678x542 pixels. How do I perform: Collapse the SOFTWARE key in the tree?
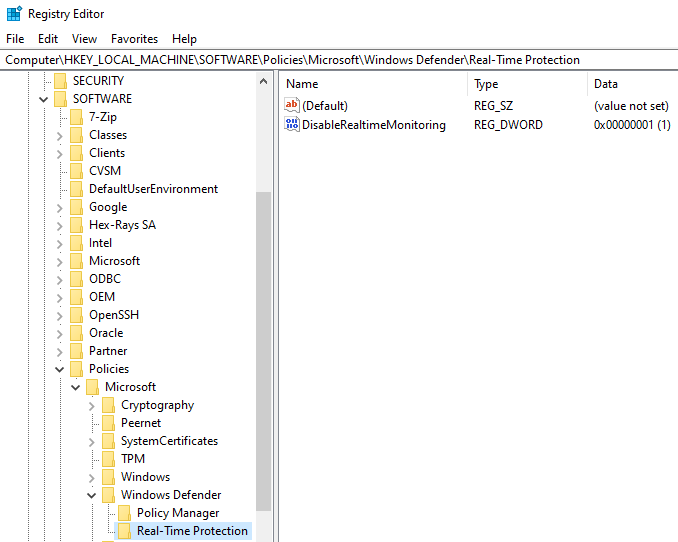pyautogui.click(x=44, y=99)
